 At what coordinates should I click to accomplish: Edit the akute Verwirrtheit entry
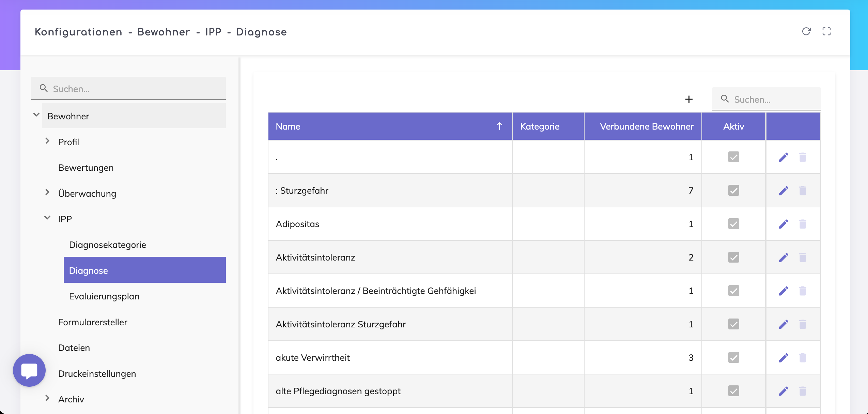tap(784, 358)
